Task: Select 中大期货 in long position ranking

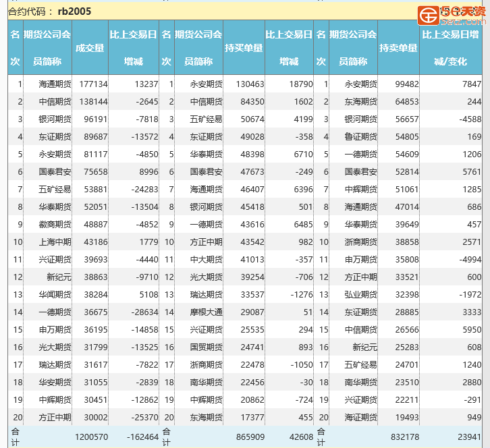Action: [x=207, y=259]
